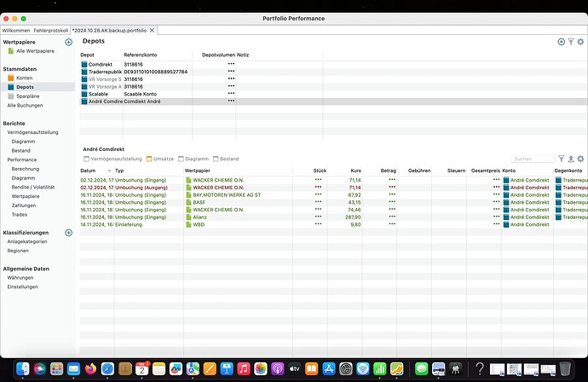The width and height of the screenshot is (588, 382).
Task: Click the Kurs column header
Action: click(355, 171)
